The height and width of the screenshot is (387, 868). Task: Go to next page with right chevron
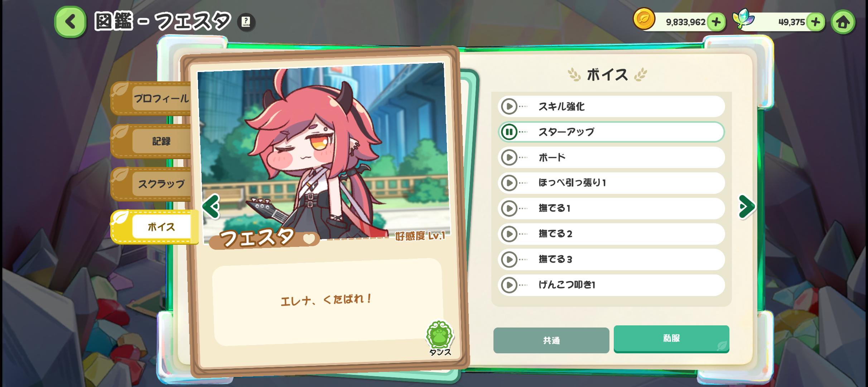(x=747, y=206)
